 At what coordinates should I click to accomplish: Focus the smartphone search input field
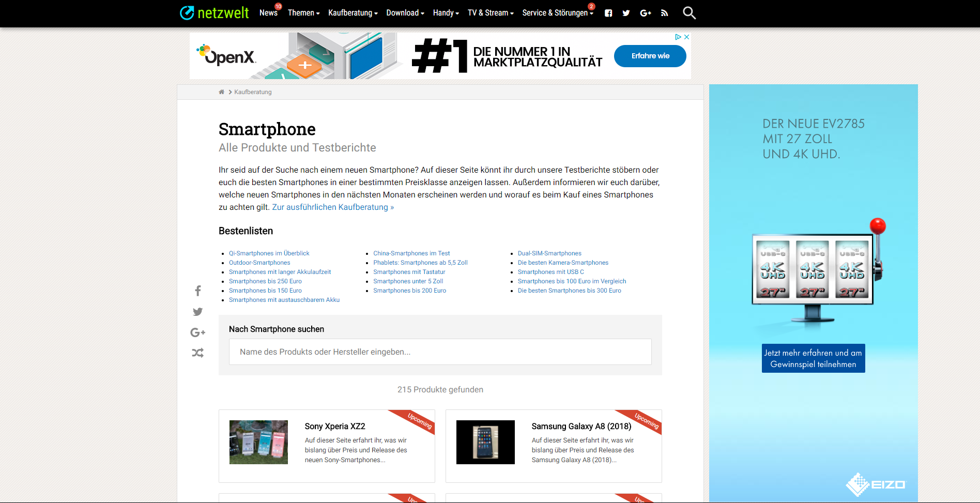[x=440, y=352]
